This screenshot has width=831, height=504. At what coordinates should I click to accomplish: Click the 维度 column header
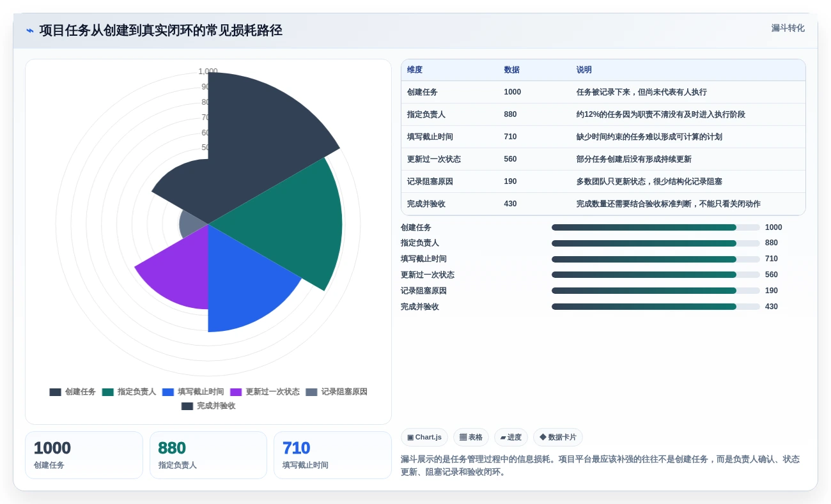coord(415,70)
